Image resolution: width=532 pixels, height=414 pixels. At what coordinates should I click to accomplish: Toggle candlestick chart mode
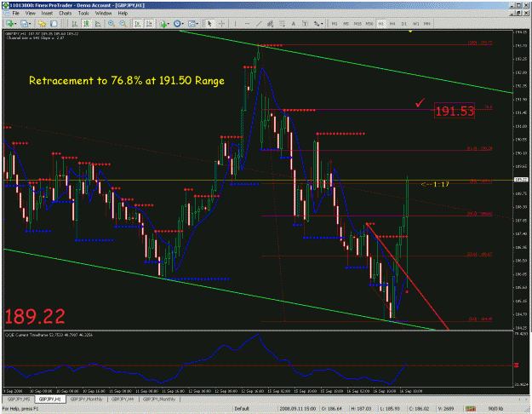point(86,24)
